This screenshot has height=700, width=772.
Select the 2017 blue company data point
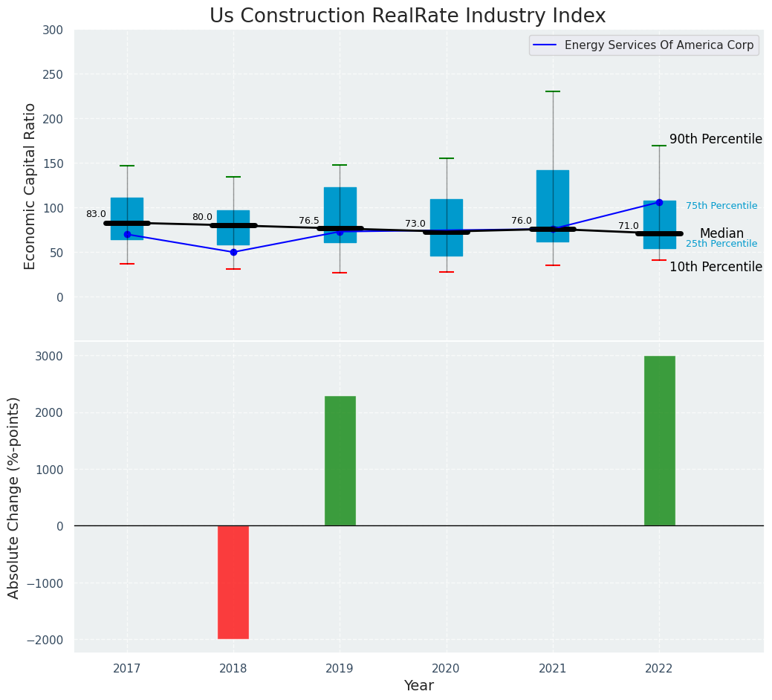[127, 234]
